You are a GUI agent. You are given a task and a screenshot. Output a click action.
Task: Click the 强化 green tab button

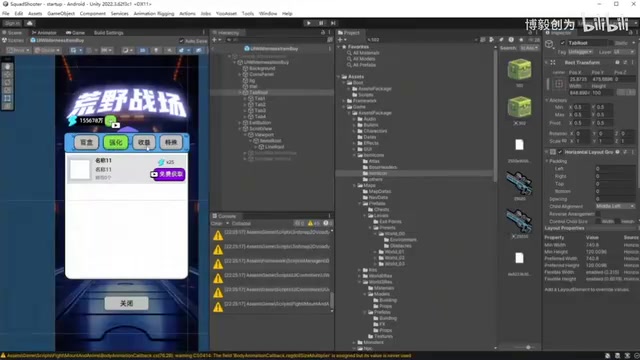(x=116, y=142)
